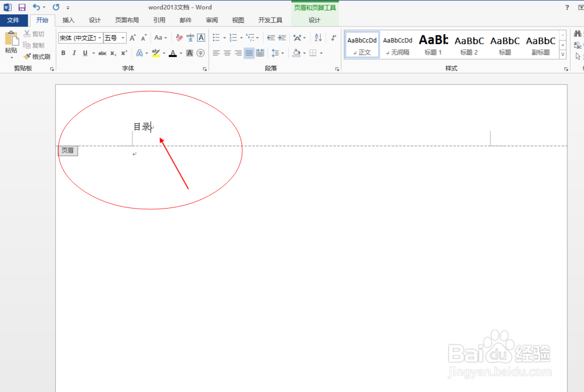584x392 pixels.
Task: Open Word help with the question mark
Action: [567, 8]
